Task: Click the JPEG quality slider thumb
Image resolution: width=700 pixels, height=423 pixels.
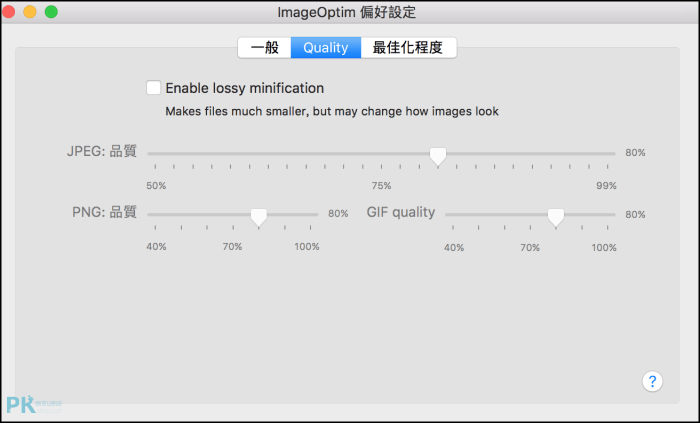Action: point(438,157)
